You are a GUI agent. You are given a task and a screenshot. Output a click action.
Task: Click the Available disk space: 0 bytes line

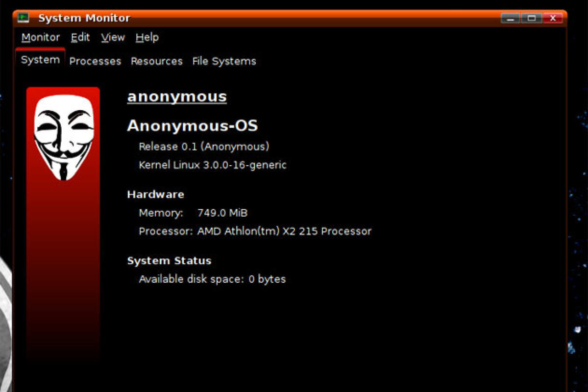coord(212,279)
